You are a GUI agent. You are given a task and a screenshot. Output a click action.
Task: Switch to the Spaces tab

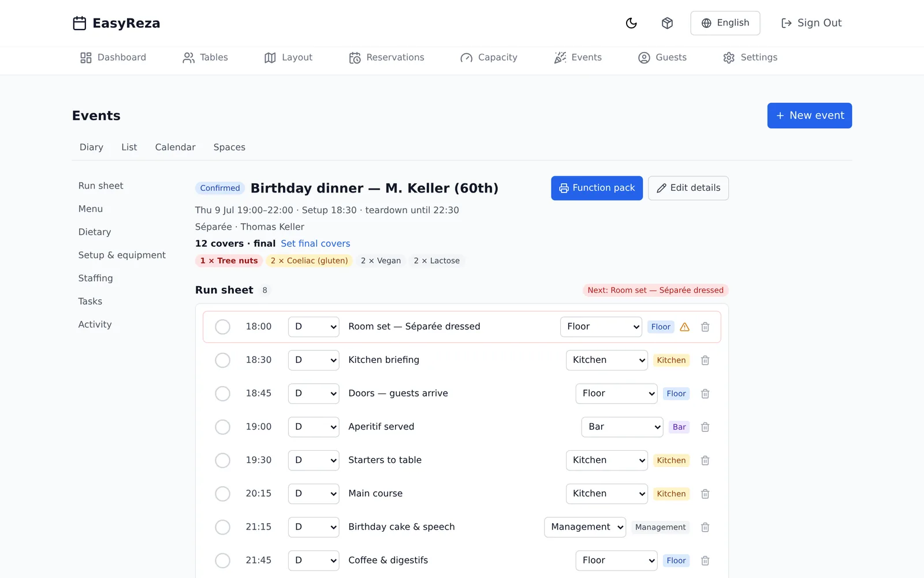[x=229, y=147]
